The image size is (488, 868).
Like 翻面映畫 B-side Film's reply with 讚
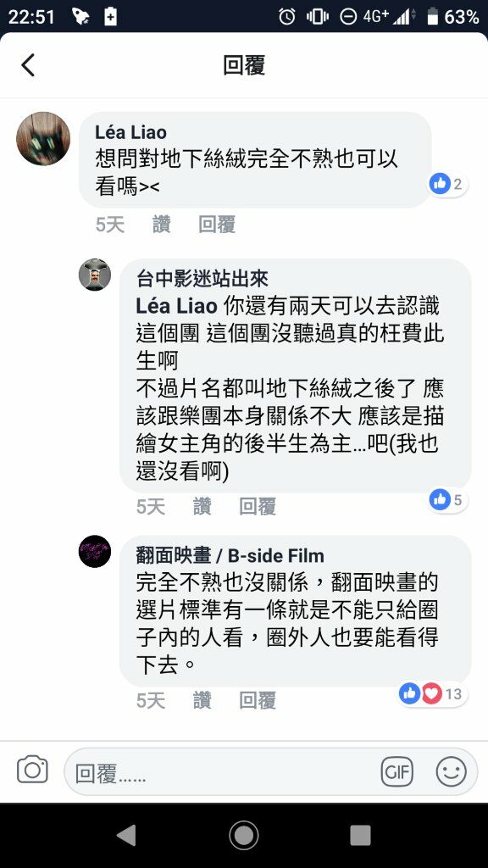(x=202, y=700)
